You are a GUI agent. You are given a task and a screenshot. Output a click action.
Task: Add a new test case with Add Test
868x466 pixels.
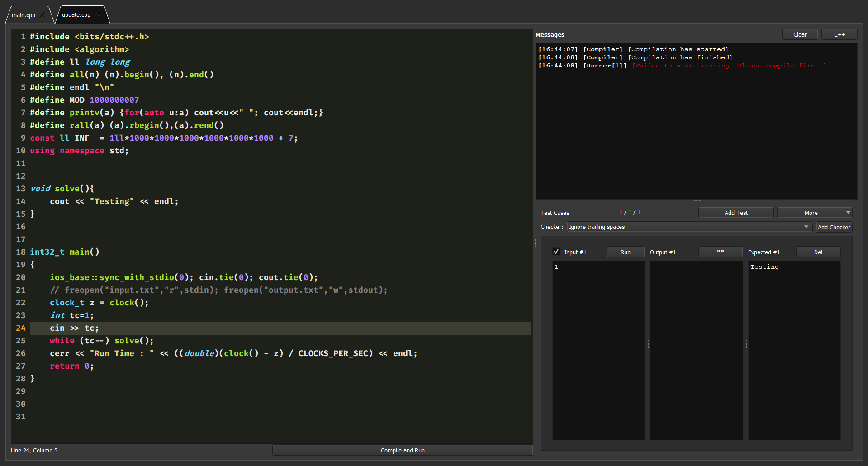735,212
